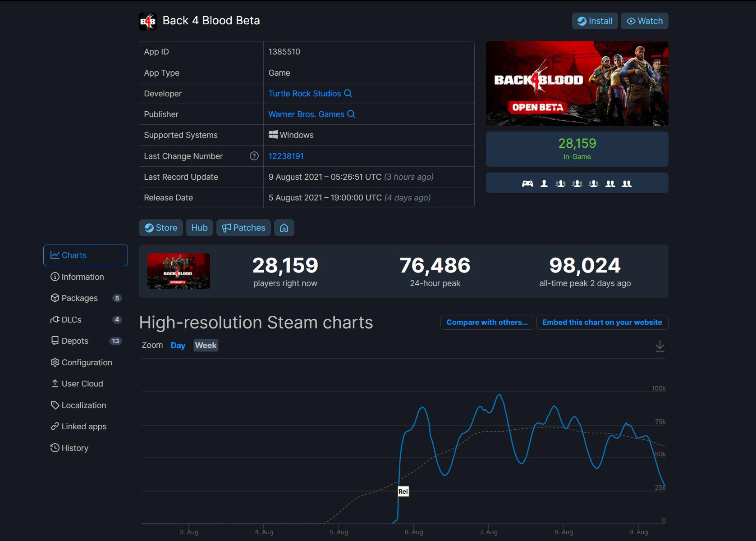Click the 98,024 all-time peak figure
Screen dimensions: 756x541
point(585,266)
